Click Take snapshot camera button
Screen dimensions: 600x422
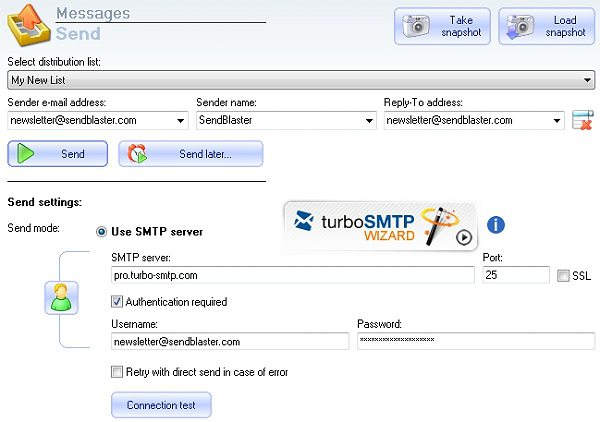[x=442, y=26]
